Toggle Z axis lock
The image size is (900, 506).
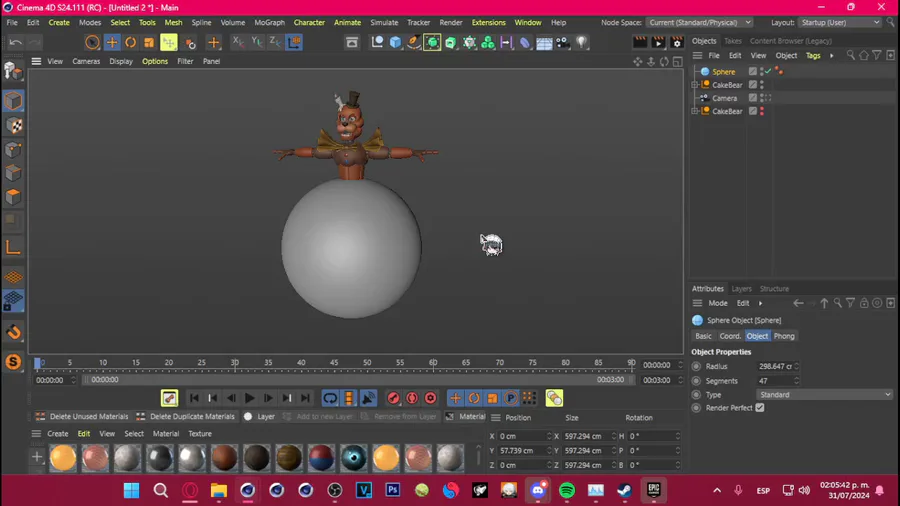pos(275,42)
